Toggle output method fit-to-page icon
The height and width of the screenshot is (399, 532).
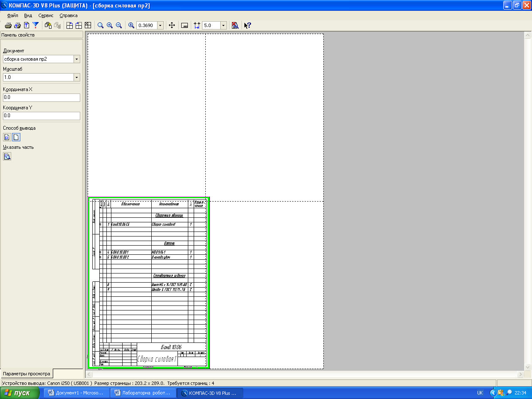click(x=7, y=137)
